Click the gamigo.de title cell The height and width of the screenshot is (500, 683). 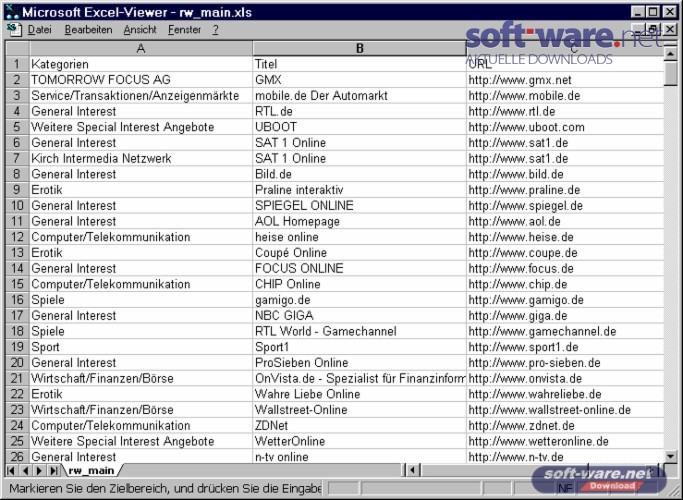pyautogui.click(x=359, y=300)
